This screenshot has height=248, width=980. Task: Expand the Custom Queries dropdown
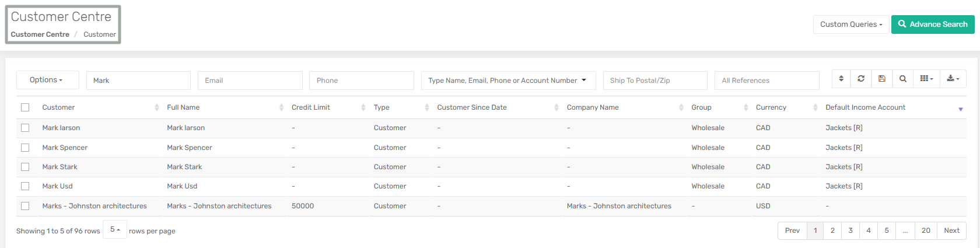(851, 25)
